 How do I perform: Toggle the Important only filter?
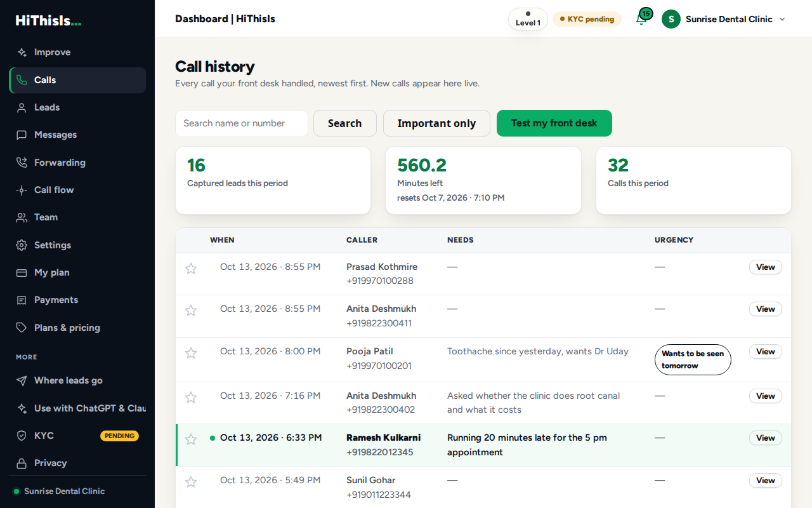click(x=436, y=123)
